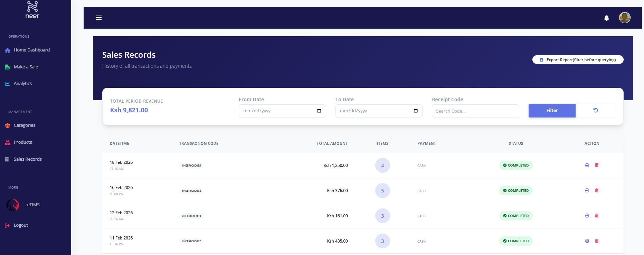This screenshot has width=644, height=255.
Task: Click Export Report button
Action: 578,60
